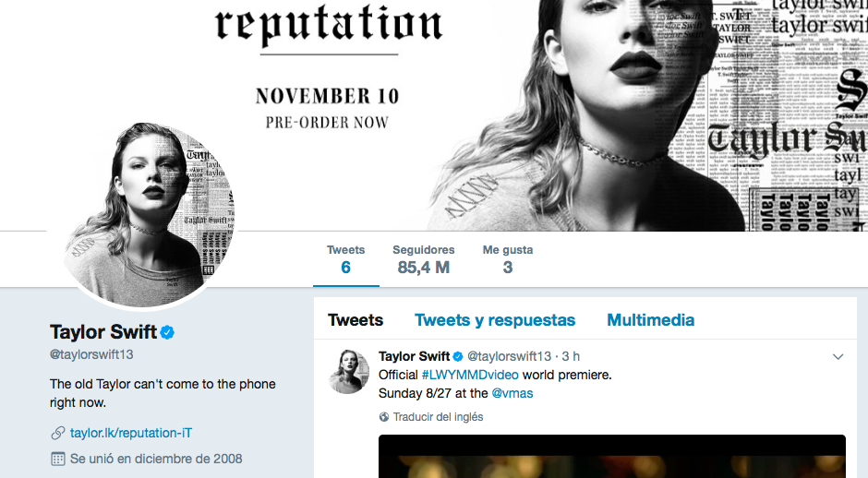The width and height of the screenshot is (868, 478).
Task: Click the globe icon next to Traducir del inglés
Action: [384, 417]
